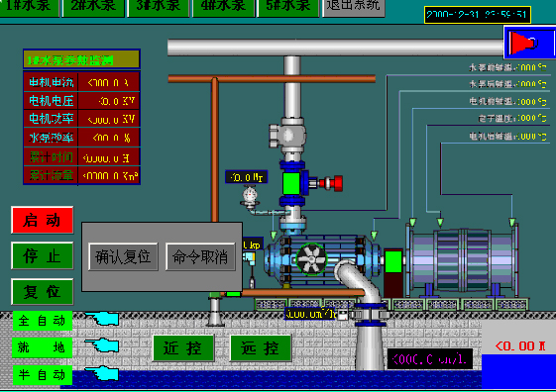Click pointing hand beside 就地

(x=102, y=344)
